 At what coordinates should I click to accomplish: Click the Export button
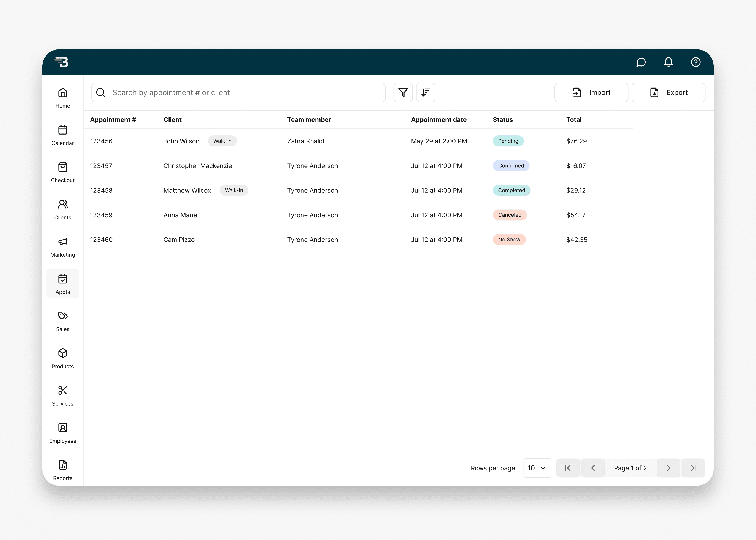[668, 92]
